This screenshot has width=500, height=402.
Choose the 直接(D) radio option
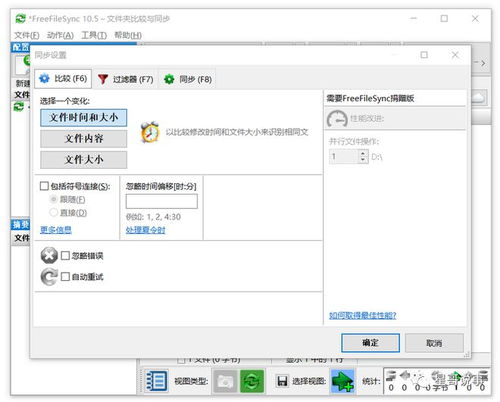pos(53,212)
